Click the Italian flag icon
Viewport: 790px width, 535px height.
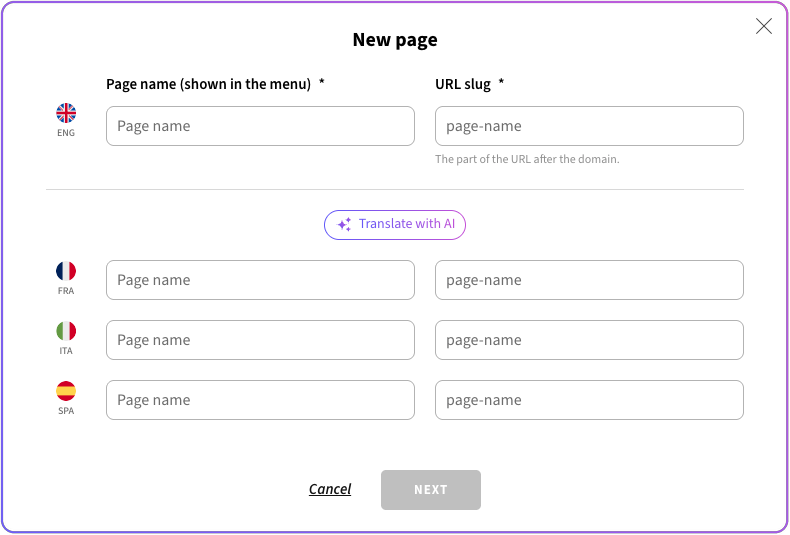(66, 331)
